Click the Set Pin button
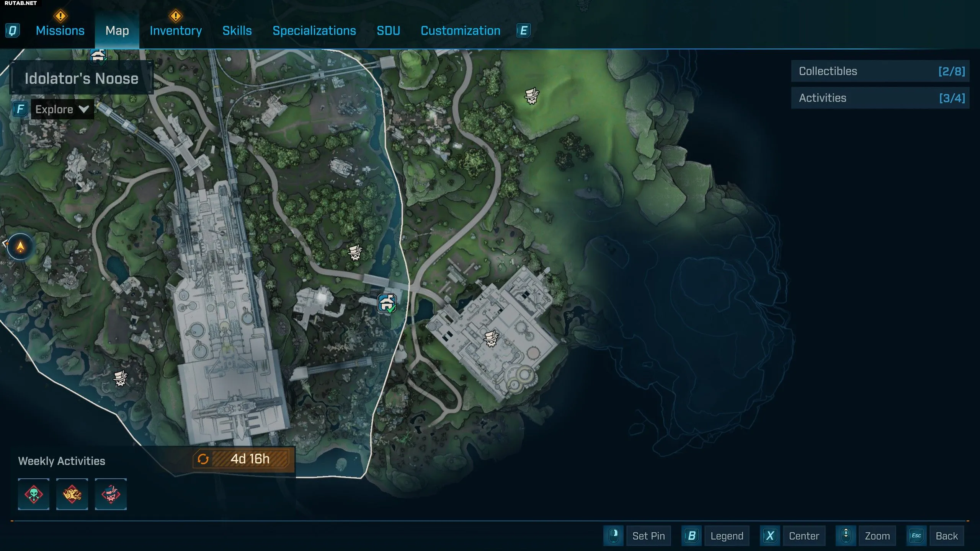 pyautogui.click(x=648, y=536)
